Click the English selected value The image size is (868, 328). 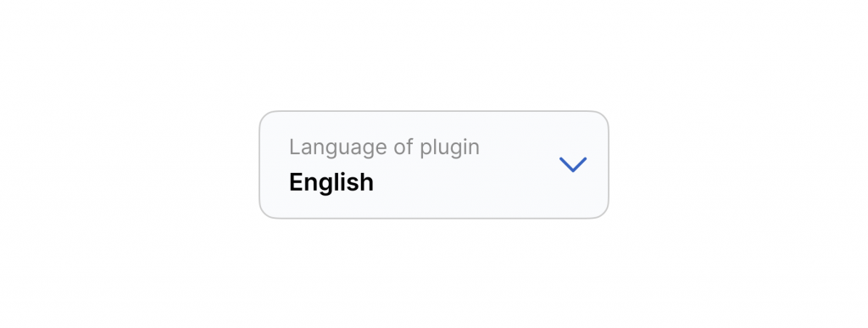331,182
